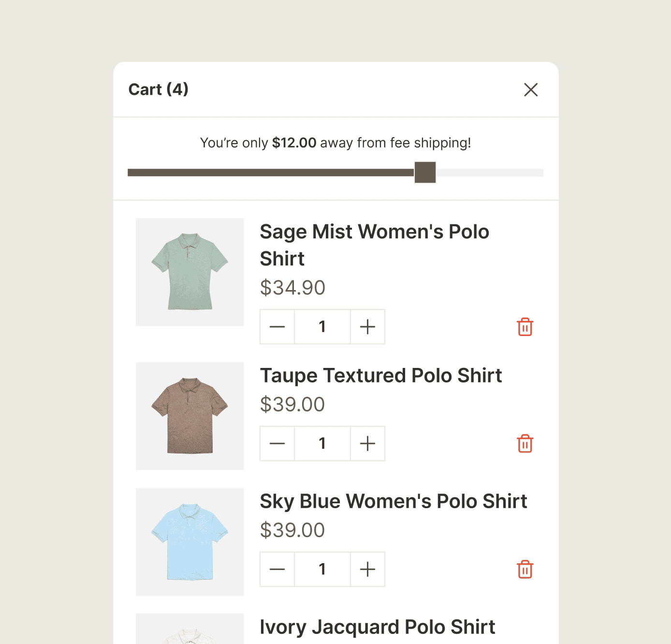Delete Sage Mist Women's Polo Shirt item
Image resolution: width=671 pixels, height=644 pixels.
(x=525, y=327)
